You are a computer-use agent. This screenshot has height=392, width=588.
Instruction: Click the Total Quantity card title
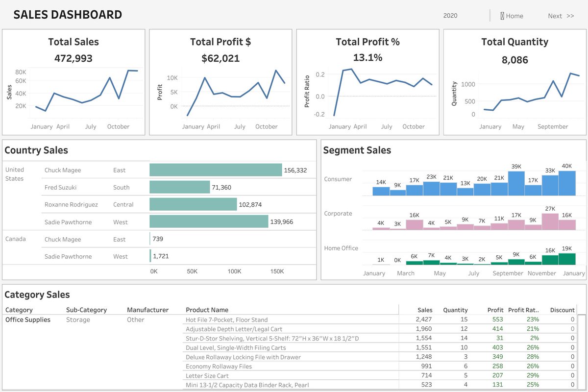(x=514, y=42)
